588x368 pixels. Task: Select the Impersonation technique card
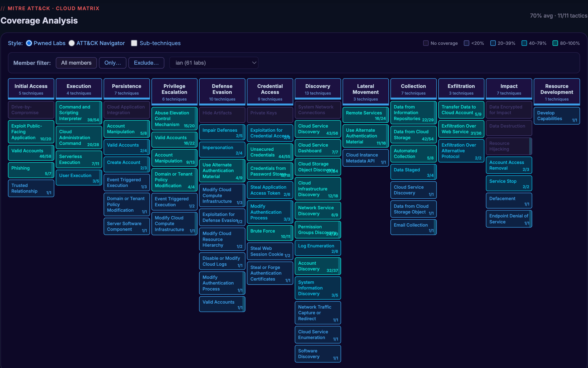(222, 150)
